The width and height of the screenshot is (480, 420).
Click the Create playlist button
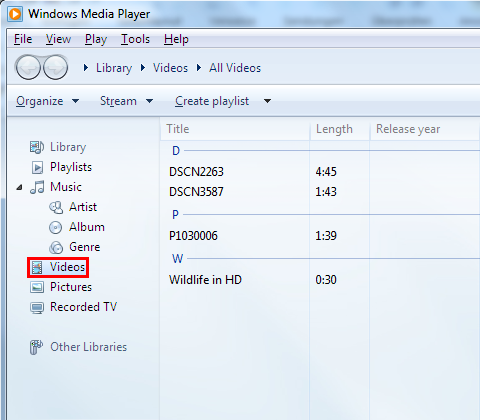(212, 101)
